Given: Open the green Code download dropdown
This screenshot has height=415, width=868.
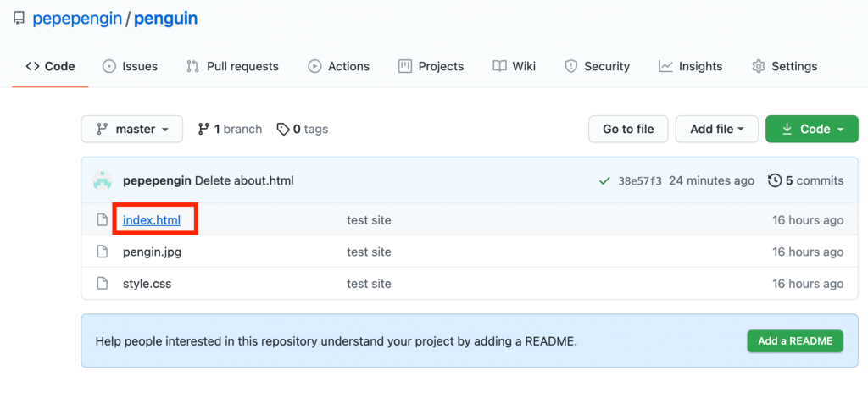Looking at the screenshot, I should (x=812, y=129).
